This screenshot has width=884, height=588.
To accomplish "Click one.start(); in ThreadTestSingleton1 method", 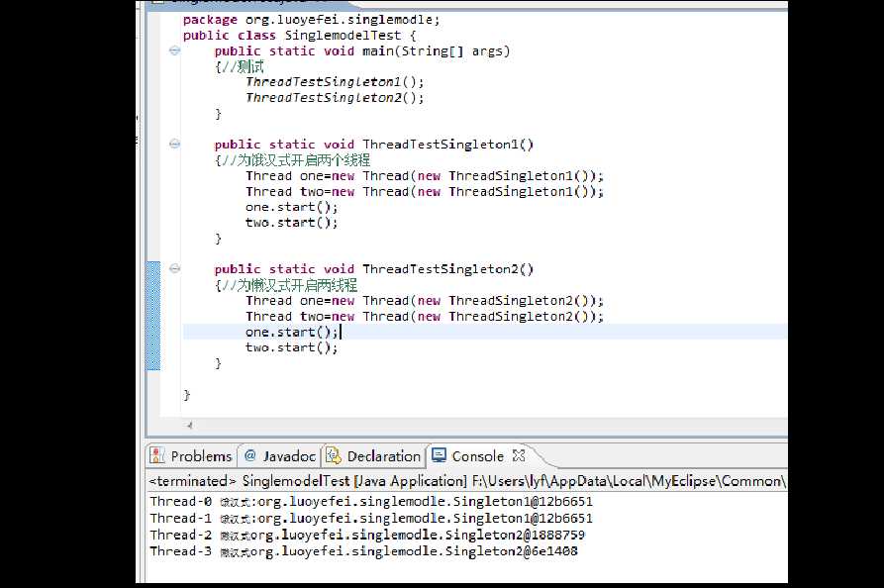I will coord(291,207).
